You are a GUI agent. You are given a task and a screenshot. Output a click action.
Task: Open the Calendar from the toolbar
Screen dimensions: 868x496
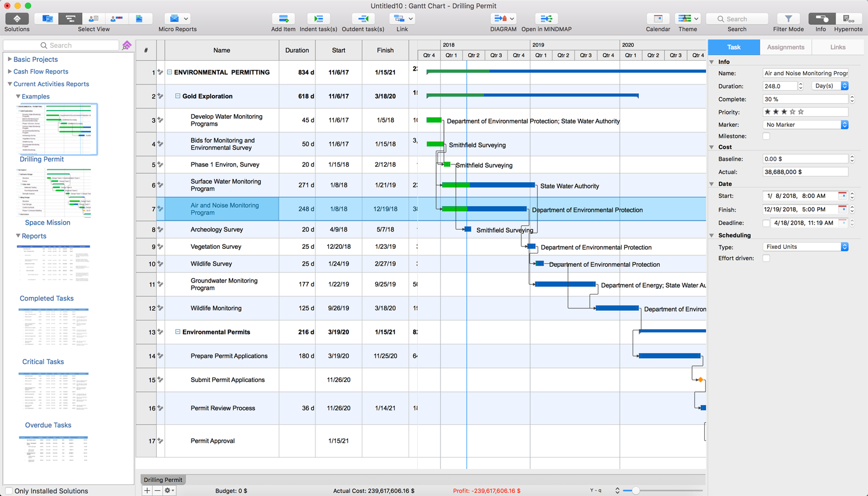(x=658, y=19)
